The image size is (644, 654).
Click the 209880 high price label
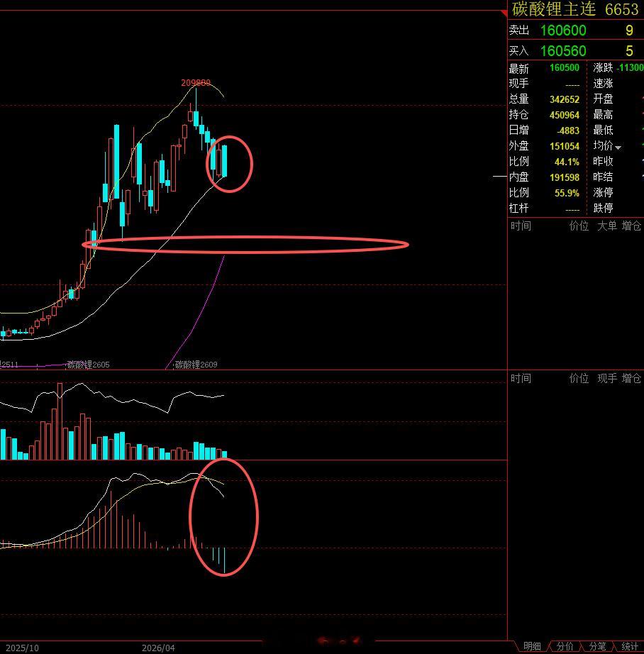196,82
